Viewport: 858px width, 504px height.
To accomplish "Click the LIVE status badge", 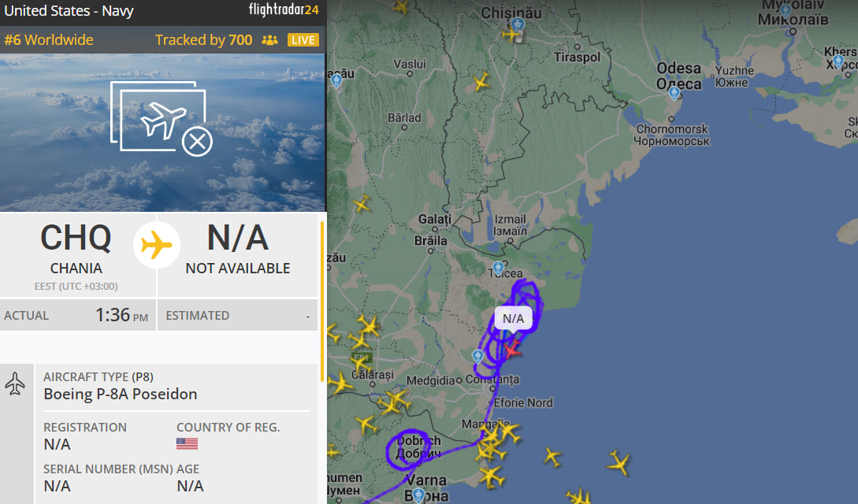I will pos(303,40).
